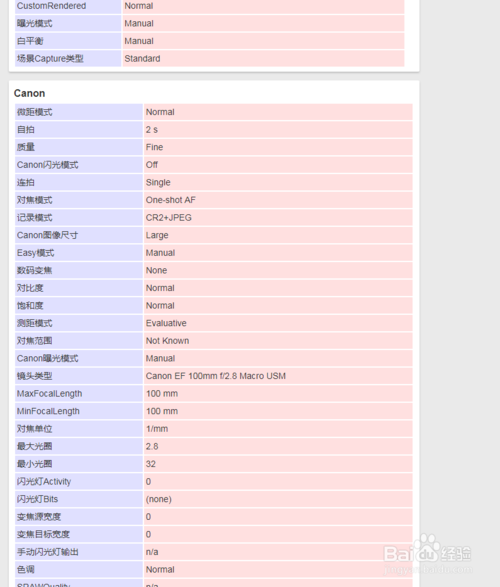The width and height of the screenshot is (500, 587).
Task: Click the 1/mm focus unit value
Action: point(157,429)
